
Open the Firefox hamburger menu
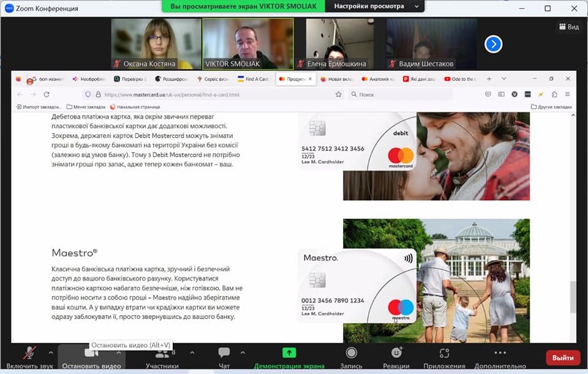[x=567, y=94]
